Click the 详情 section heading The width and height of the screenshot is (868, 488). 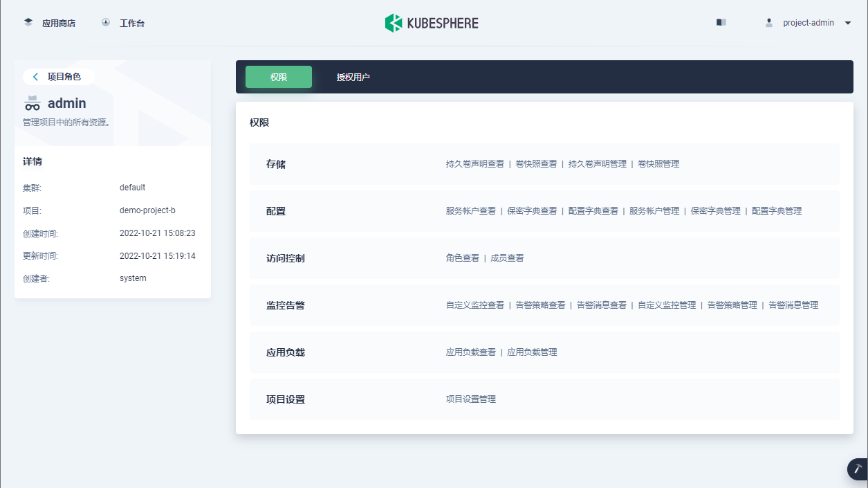tap(33, 161)
